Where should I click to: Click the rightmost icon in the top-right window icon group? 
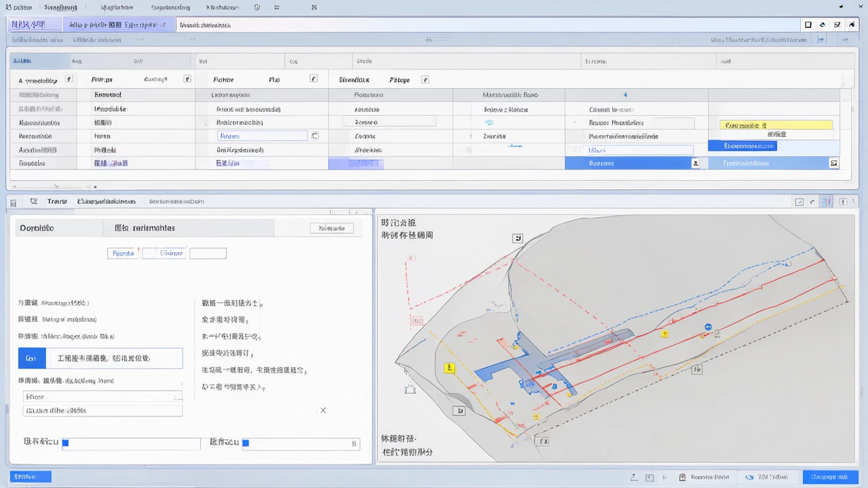(852, 24)
